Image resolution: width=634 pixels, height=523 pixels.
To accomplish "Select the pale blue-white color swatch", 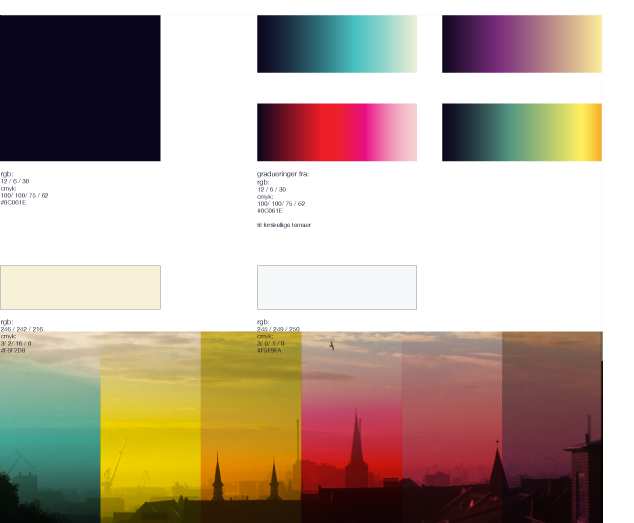I will (x=337, y=288).
